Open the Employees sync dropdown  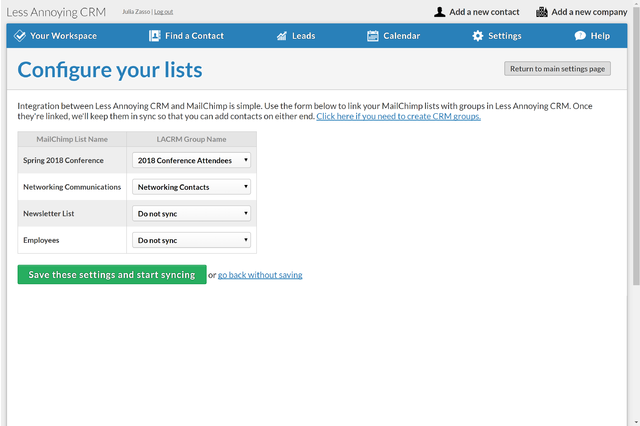[x=191, y=240]
